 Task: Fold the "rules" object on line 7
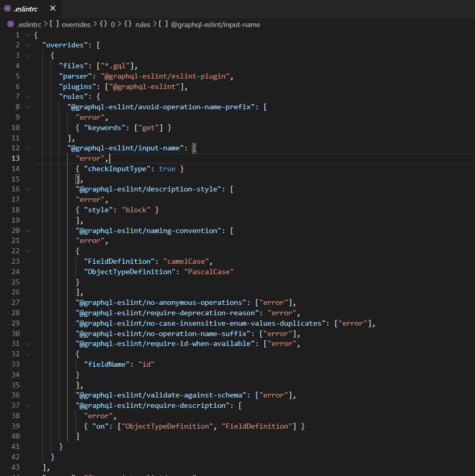coord(28,97)
